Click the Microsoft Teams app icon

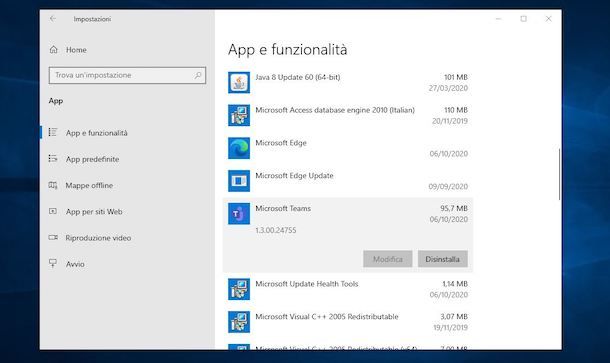click(x=239, y=214)
